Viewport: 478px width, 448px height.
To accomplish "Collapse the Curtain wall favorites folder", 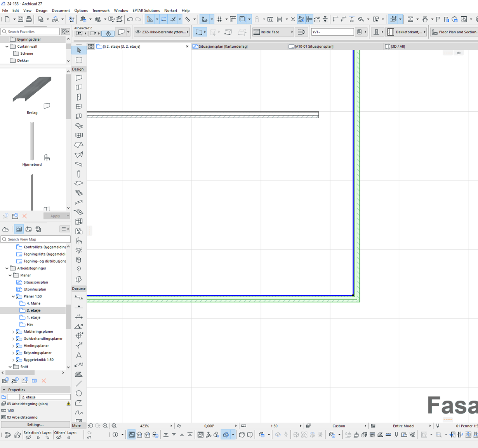I will (x=7, y=47).
